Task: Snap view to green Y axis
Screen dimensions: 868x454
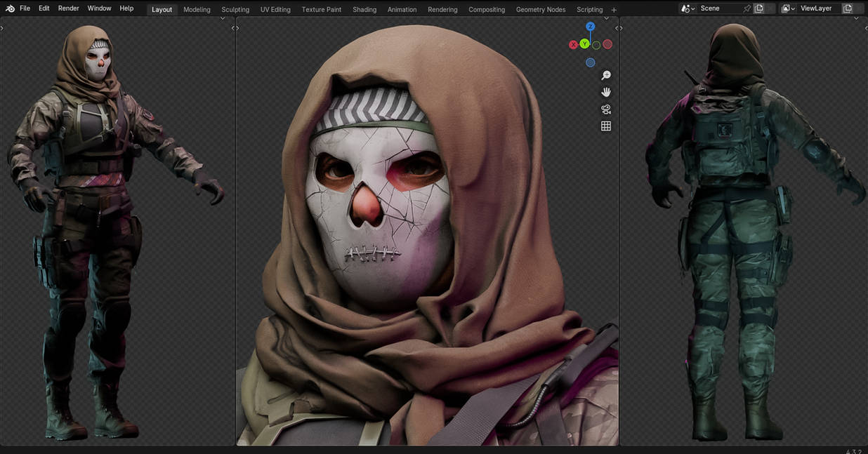Action: (584, 44)
